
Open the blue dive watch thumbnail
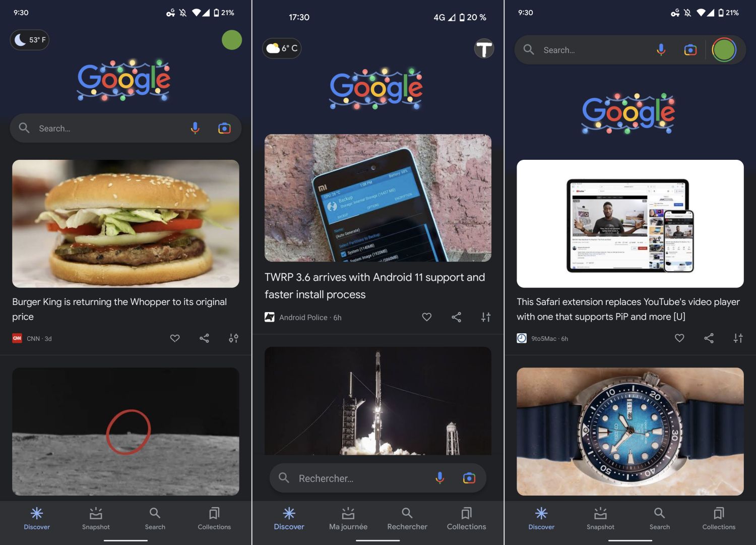pos(630,432)
